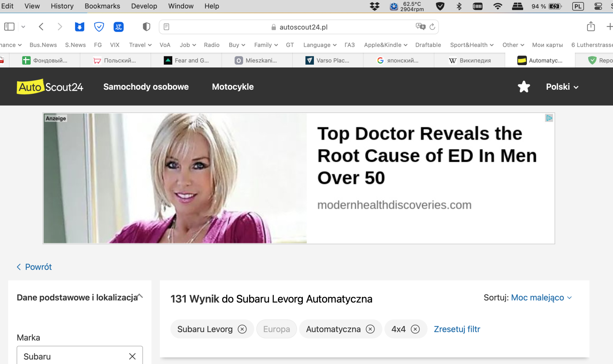Switch to the Википедия tab
Screen dimensions: 613x364
(470, 61)
